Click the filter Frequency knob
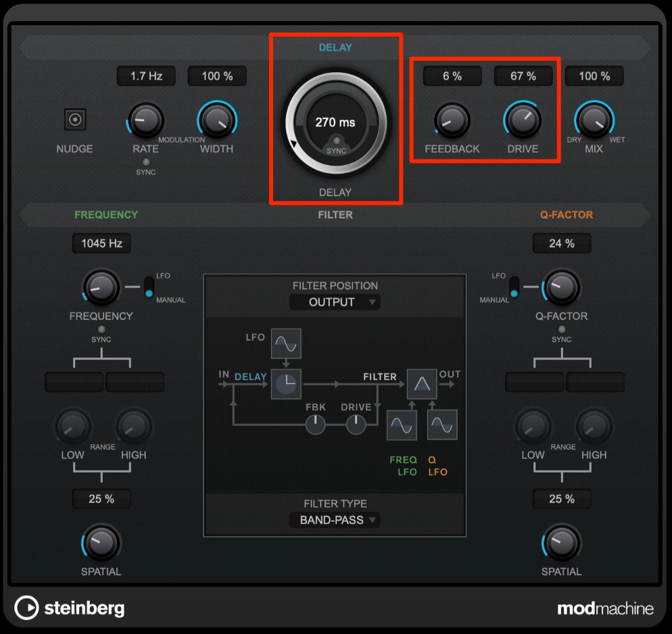The height and width of the screenshot is (634, 672). pyautogui.click(x=101, y=287)
